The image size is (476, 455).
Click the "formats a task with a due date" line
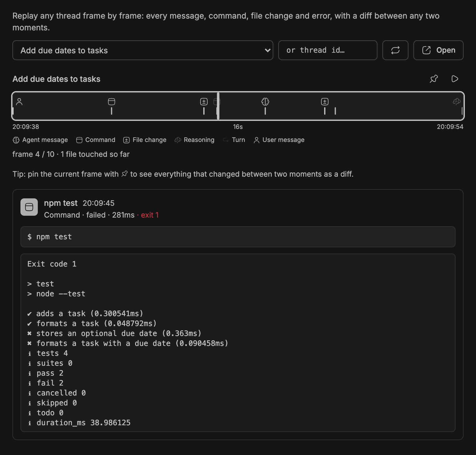(x=128, y=343)
